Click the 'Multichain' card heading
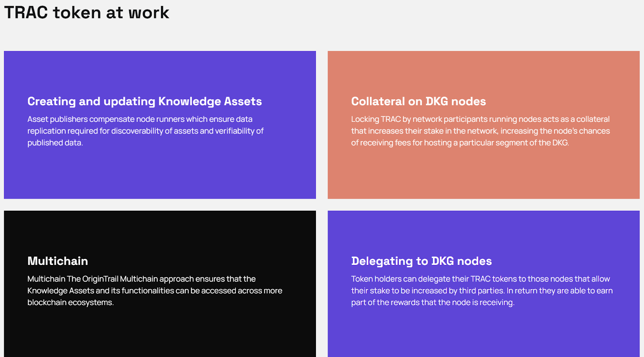Viewport: 644px width, 357px height. tap(58, 261)
